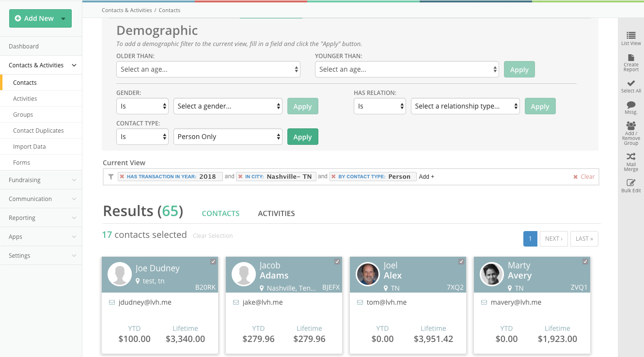The width and height of the screenshot is (644, 357).
Task: Uncheck Marty Avery's contact selection
Action: pyautogui.click(x=585, y=261)
